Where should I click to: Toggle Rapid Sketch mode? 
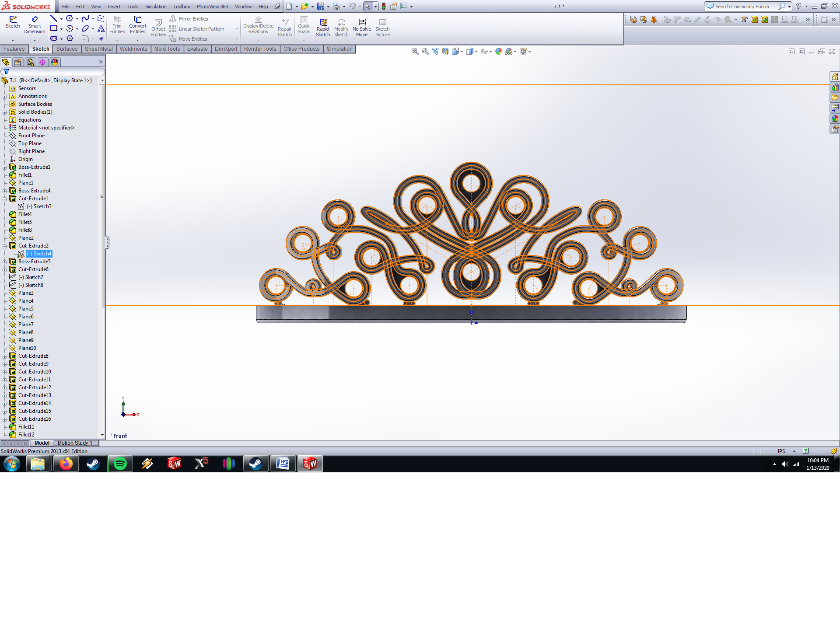323,27
